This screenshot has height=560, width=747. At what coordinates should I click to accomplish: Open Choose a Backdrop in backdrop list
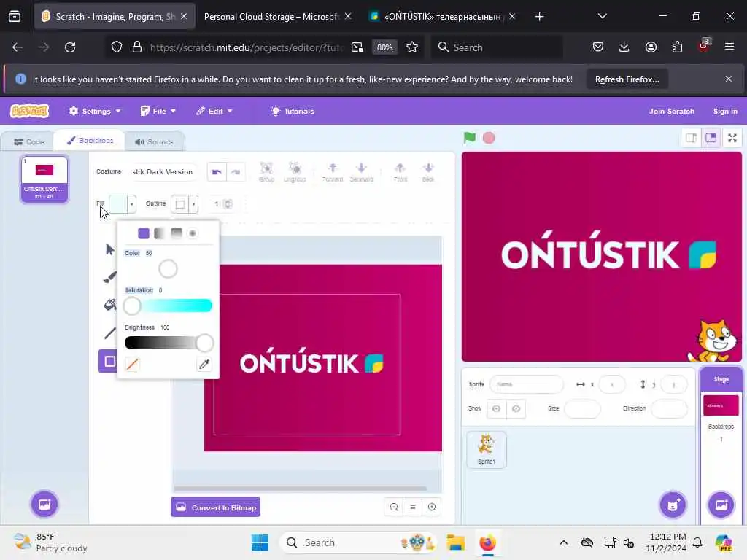click(x=44, y=504)
